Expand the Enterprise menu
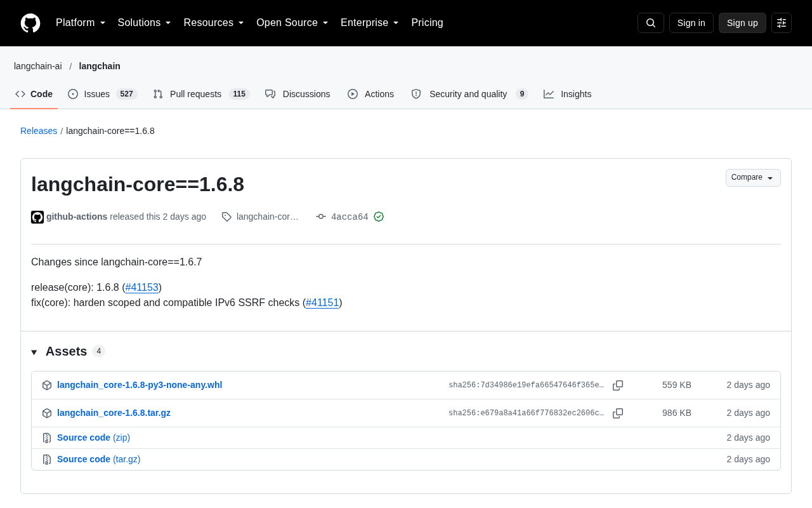This screenshot has width=812, height=508. (x=370, y=23)
